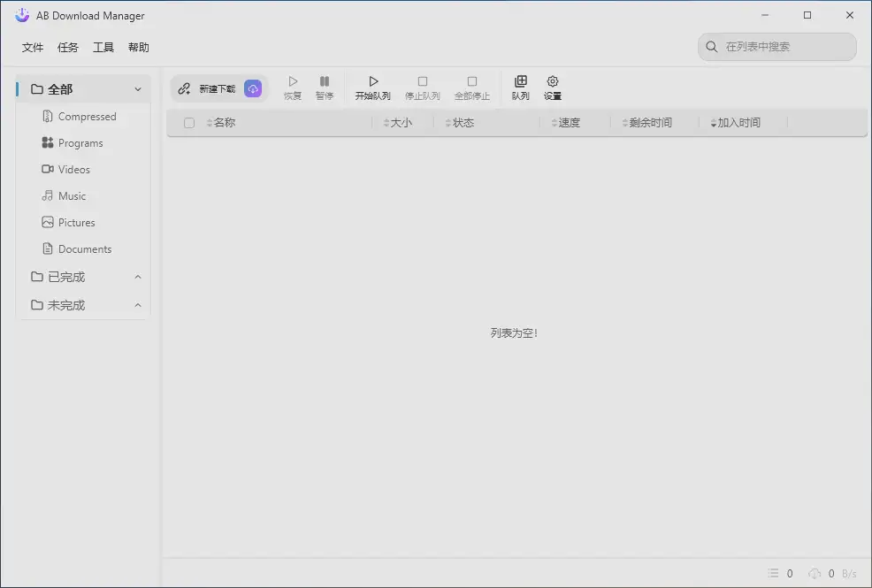872x588 pixels.
Task: Click the 恢复 (resume) toolbar icon
Action: coord(292,87)
